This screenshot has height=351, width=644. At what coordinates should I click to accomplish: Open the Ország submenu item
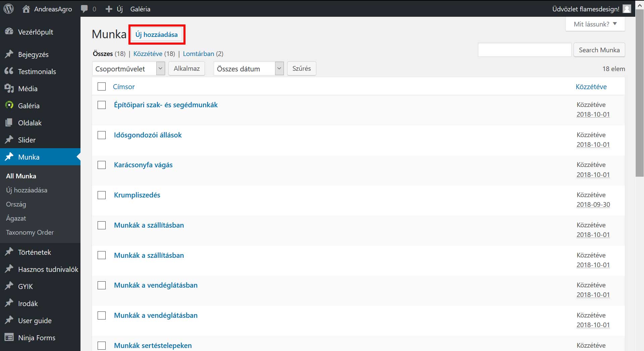click(16, 204)
